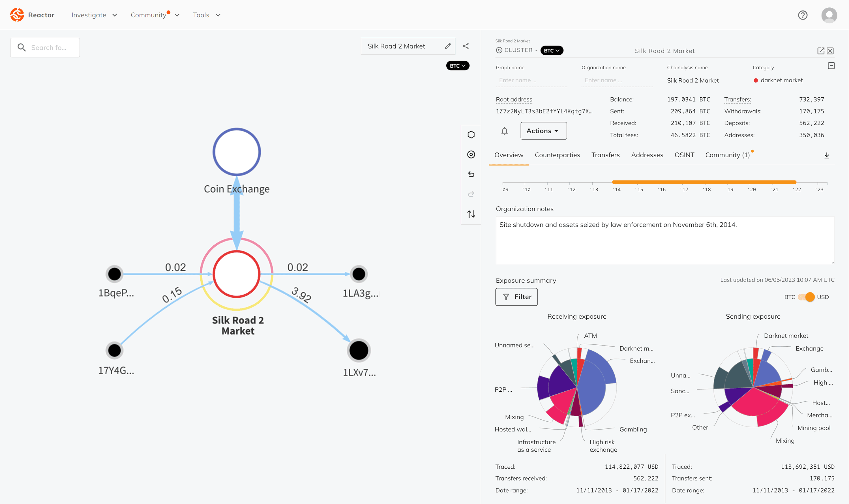This screenshot has width=849, height=504.
Task: Click the expand/external link icon on panel
Action: point(821,51)
